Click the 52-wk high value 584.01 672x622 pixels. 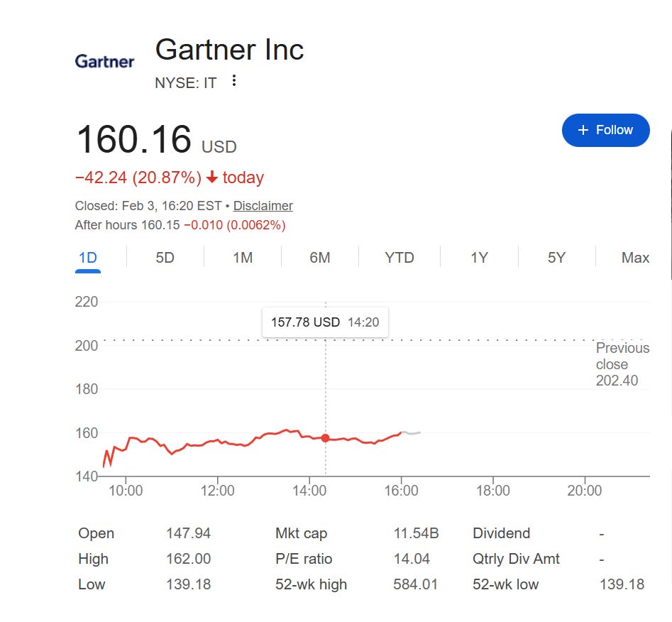tap(415, 584)
